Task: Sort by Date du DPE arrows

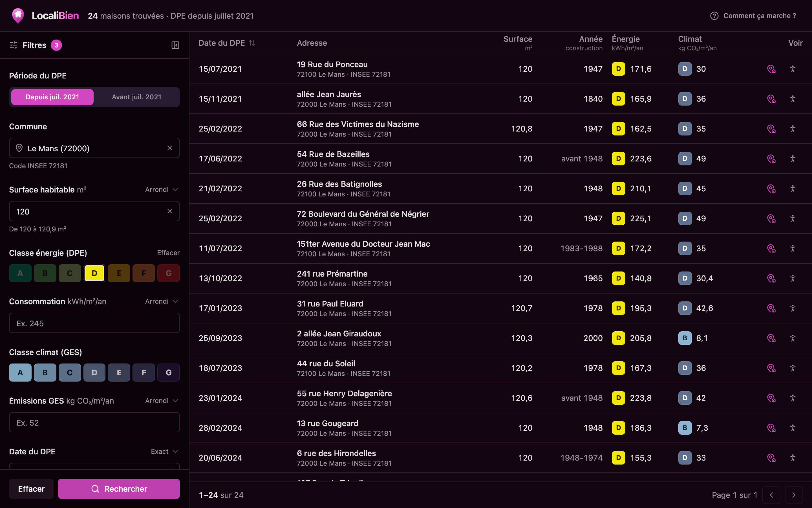Action: [x=252, y=43]
